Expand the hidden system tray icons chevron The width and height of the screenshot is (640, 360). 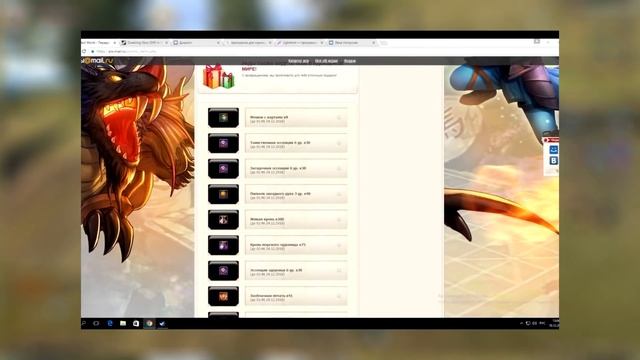[x=521, y=323]
